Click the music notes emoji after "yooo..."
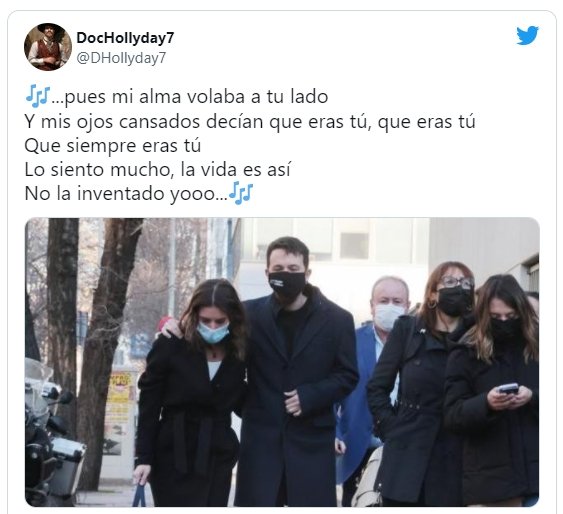 tap(241, 193)
